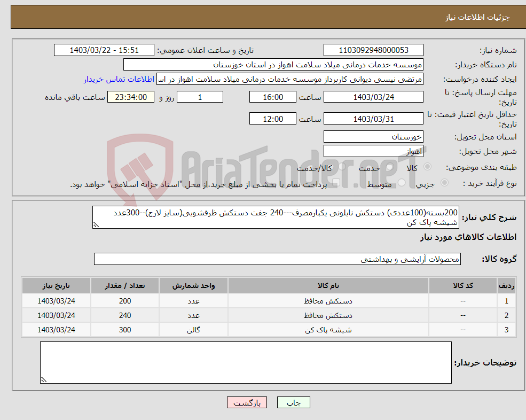Click دستکش محافظ in row 1
Image resolution: width=526 pixels, height=420 pixels.
pyautogui.click(x=328, y=301)
